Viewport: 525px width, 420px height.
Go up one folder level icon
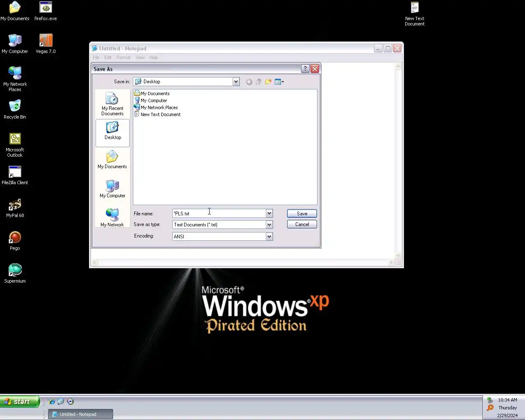click(x=258, y=82)
